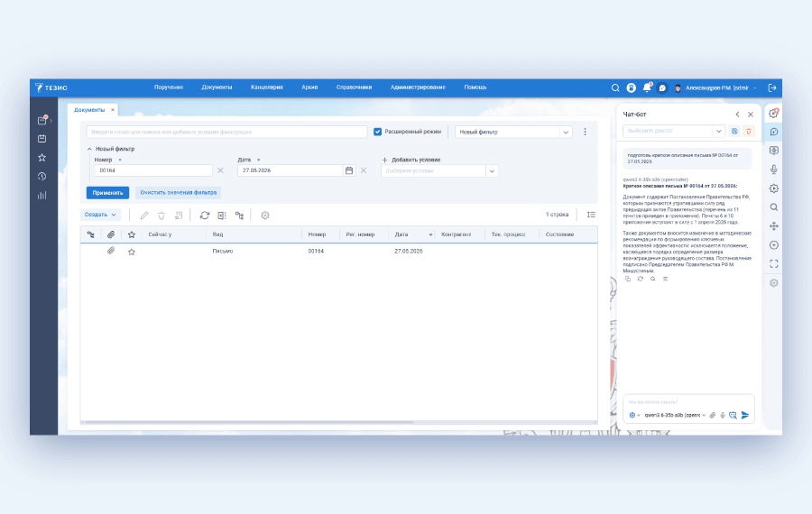812x514 pixels.
Task: Delete the chat dialog with the red trash icon
Action: (x=748, y=132)
